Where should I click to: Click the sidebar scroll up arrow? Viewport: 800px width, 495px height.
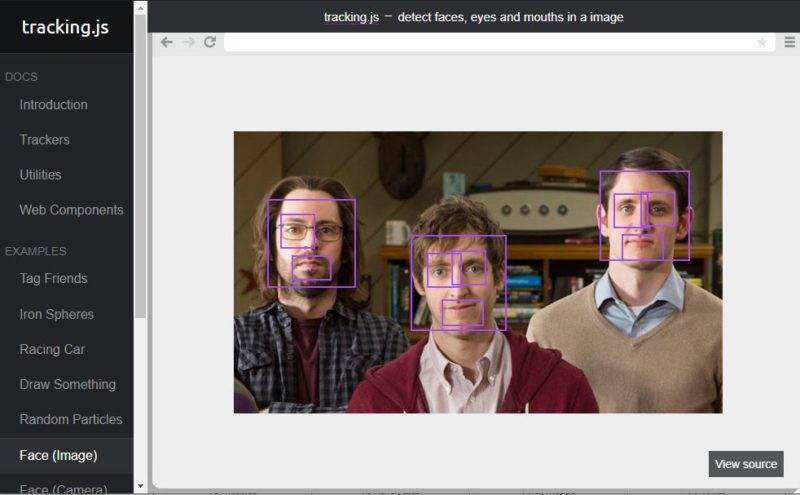[x=140, y=7]
